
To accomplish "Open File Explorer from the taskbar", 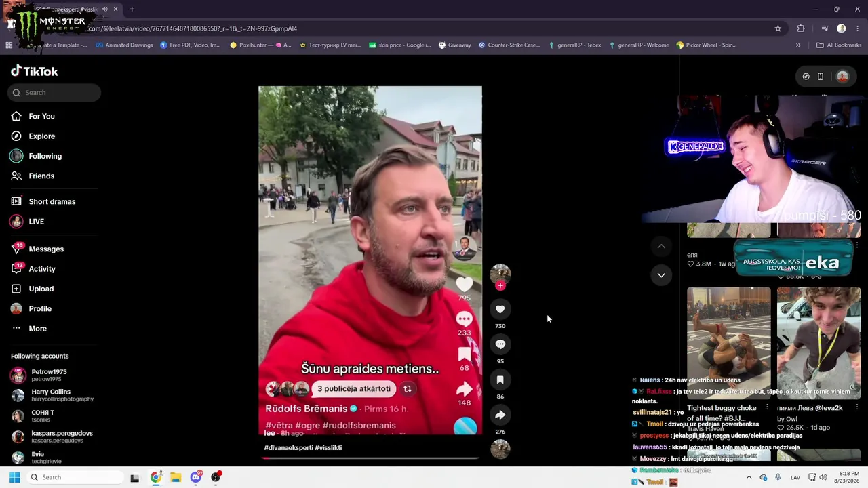I will coord(176,477).
